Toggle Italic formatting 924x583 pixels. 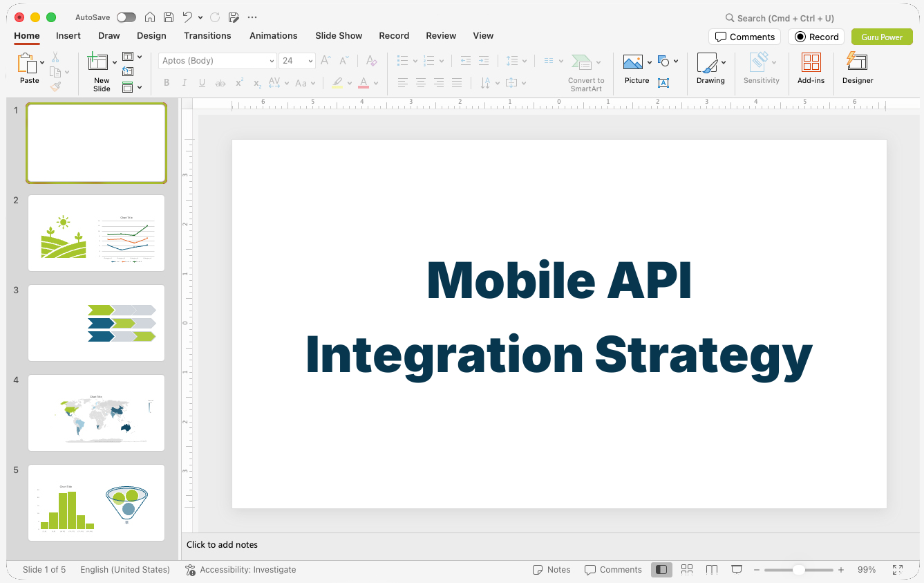[x=185, y=83]
